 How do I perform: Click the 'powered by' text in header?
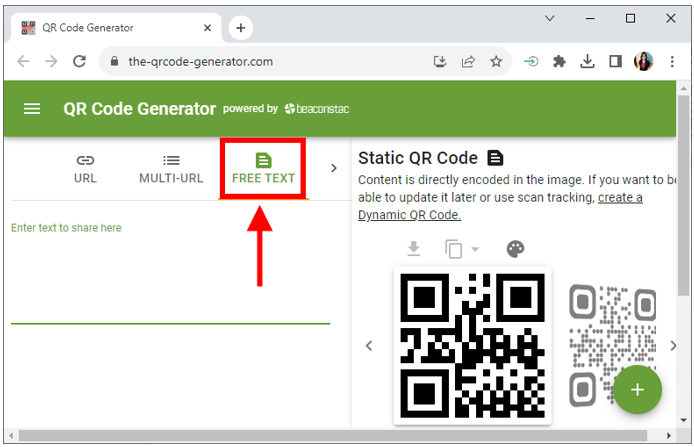[250, 108]
